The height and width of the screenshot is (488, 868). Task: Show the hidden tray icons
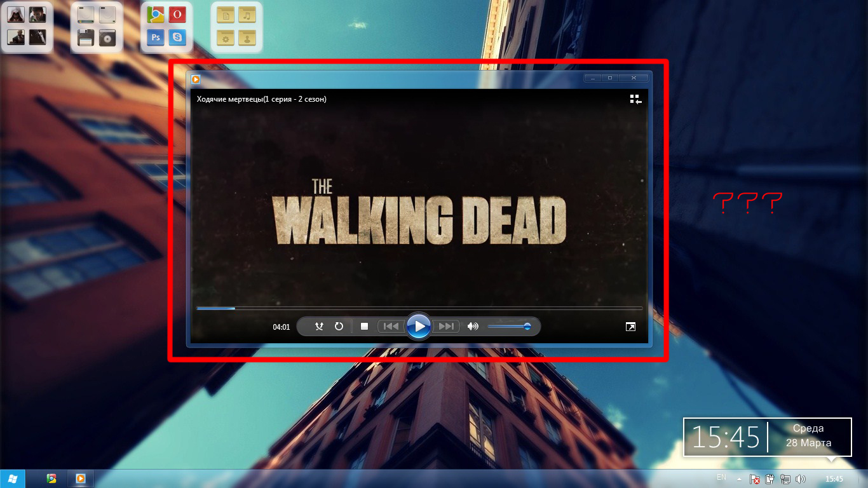pyautogui.click(x=740, y=479)
